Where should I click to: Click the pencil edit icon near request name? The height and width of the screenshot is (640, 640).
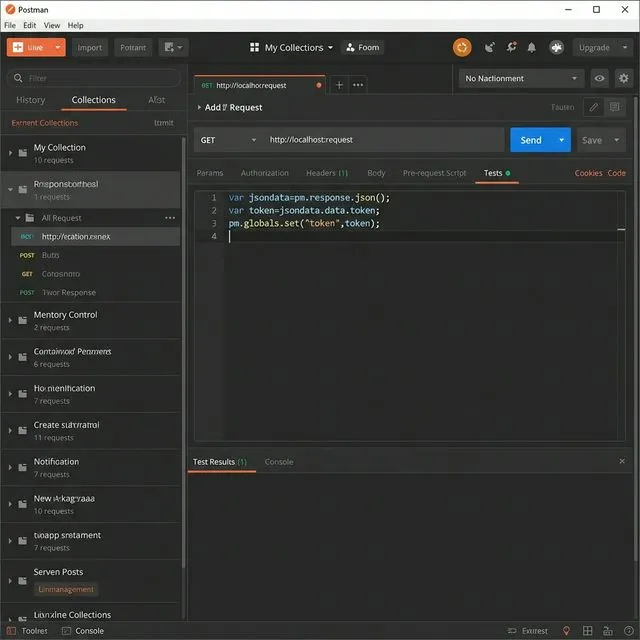[x=594, y=107]
